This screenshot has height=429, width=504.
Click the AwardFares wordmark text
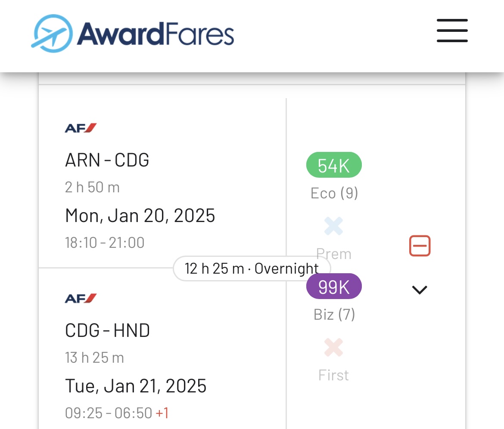(x=156, y=34)
